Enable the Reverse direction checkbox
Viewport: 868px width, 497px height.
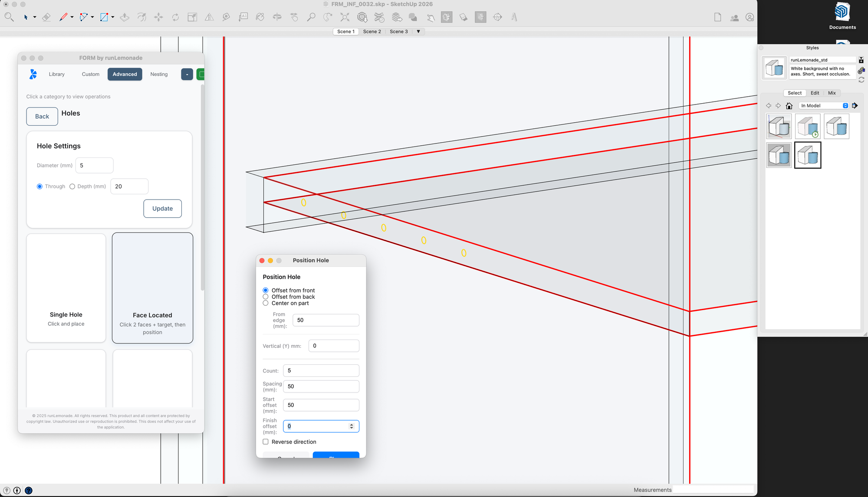click(266, 442)
